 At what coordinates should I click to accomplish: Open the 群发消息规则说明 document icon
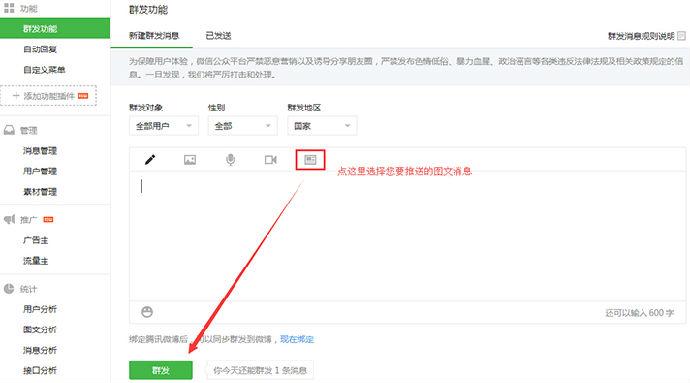[681, 36]
